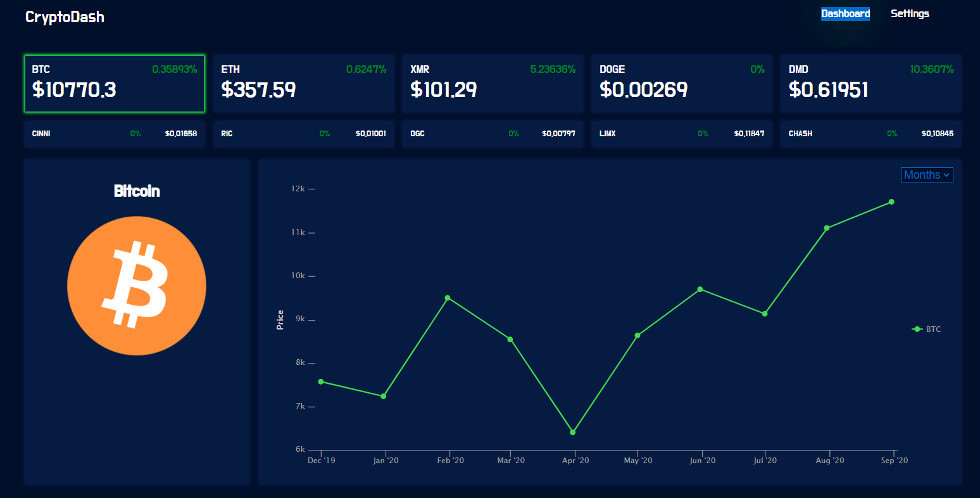
Task: Click the "$0.10845" price in CHASH tile
Action: coord(938,134)
